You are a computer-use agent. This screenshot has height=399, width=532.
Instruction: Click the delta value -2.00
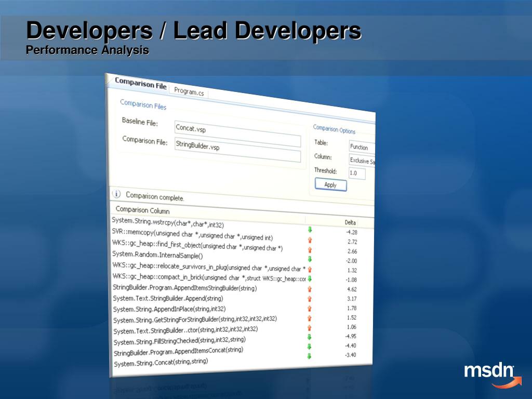pos(352,261)
